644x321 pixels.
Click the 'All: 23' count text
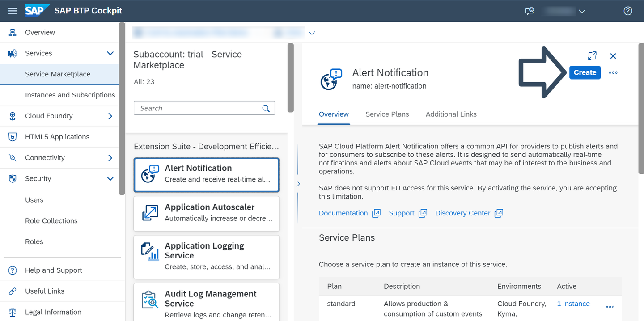[144, 82]
